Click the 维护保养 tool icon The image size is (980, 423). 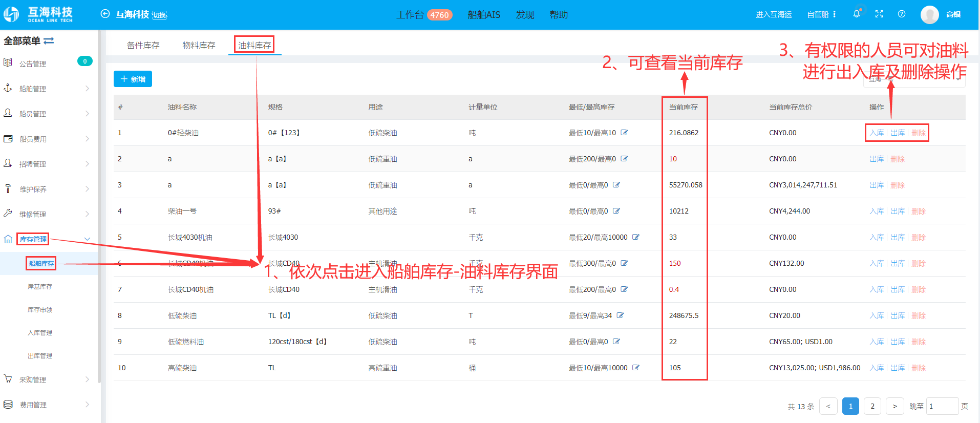8,188
